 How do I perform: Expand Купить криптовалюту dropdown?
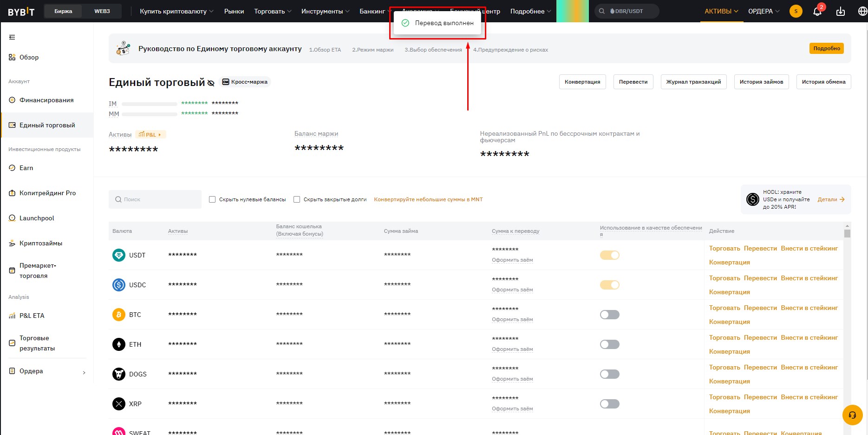point(176,11)
